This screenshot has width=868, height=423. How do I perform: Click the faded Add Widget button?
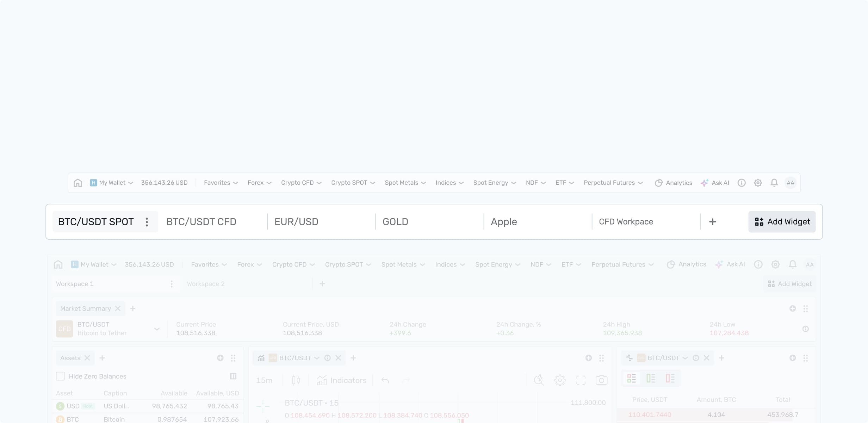789,284
